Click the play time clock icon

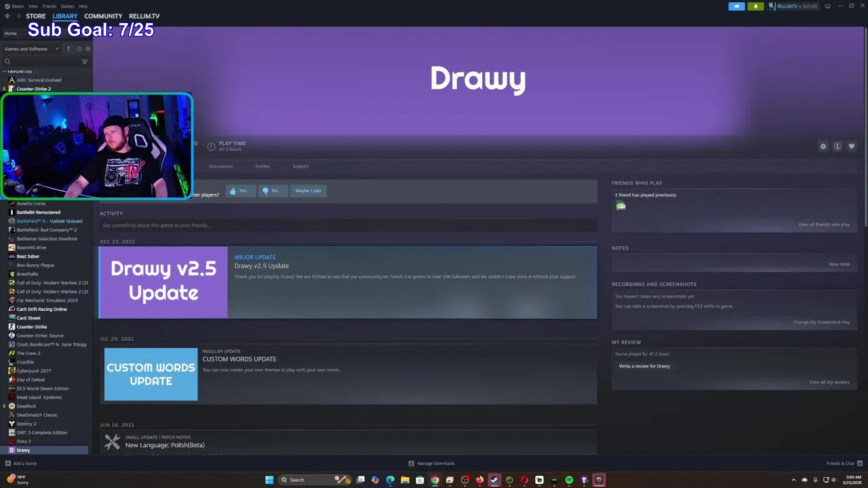tap(211, 146)
